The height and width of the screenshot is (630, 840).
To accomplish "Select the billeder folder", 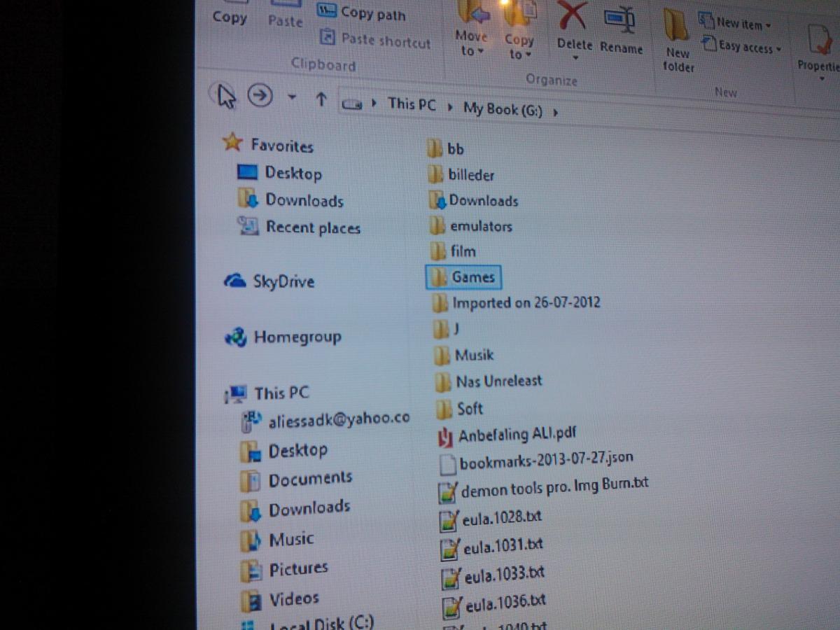I will point(461,174).
